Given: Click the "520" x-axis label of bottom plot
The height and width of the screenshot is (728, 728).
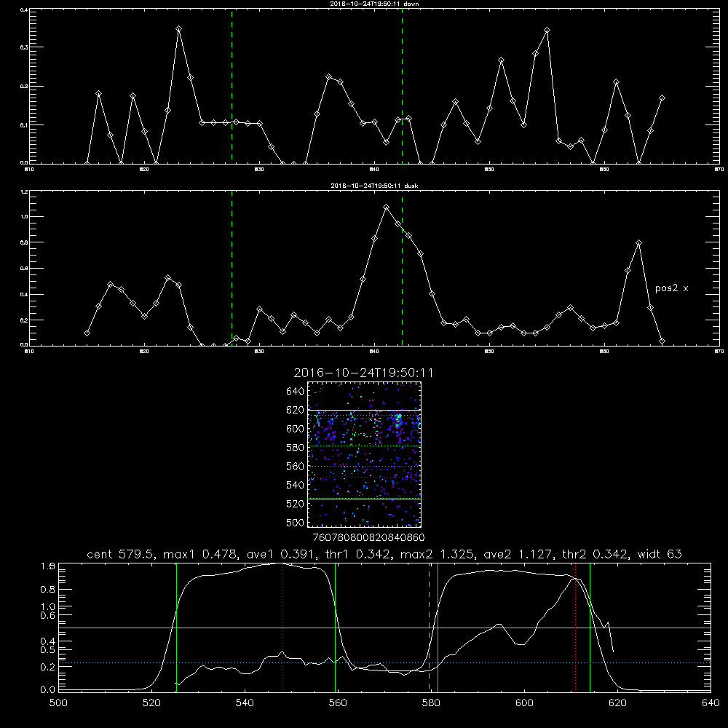Looking at the screenshot, I should (151, 703).
